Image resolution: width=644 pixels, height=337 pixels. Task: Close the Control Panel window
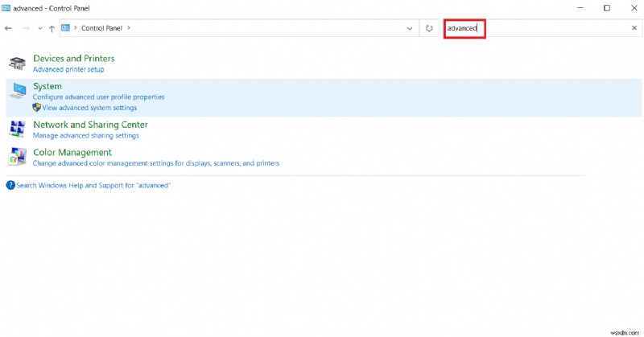click(634, 8)
